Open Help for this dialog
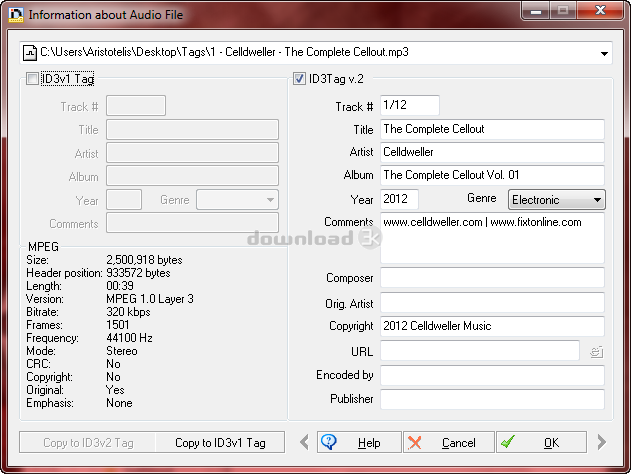The width and height of the screenshot is (631, 474). pyautogui.click(x=359, y=442)
